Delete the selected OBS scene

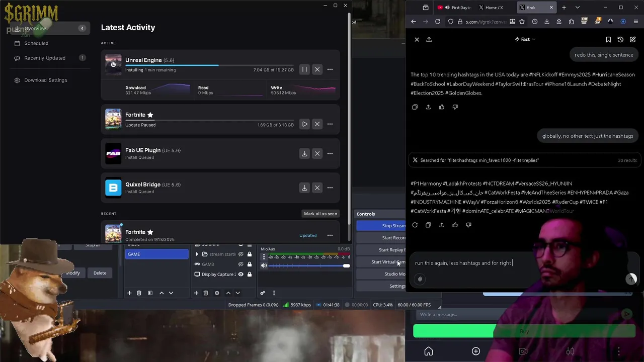pos(139,293)
